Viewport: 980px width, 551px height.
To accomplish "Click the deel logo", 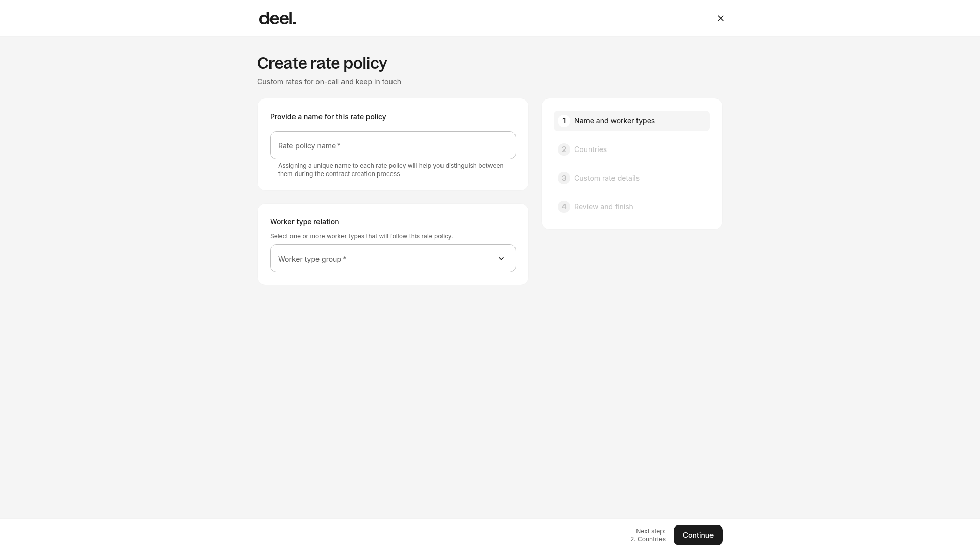I will [277, 18].
